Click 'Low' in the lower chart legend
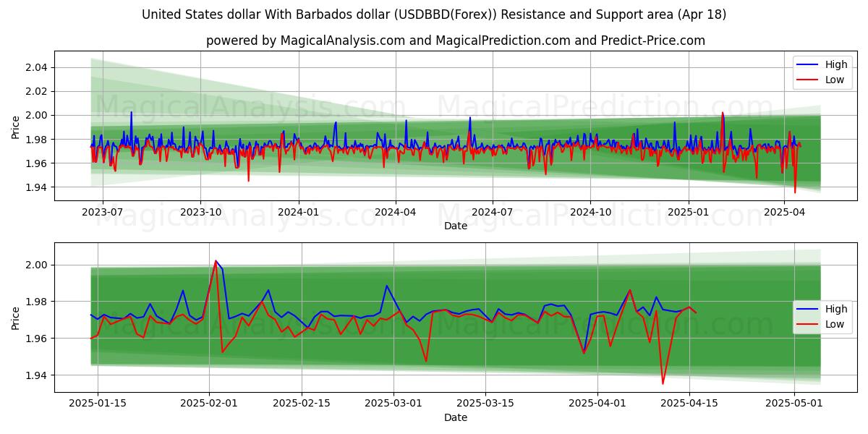Image resolution: width=868 pixels, height=434 pixels. tap(835, 324)
